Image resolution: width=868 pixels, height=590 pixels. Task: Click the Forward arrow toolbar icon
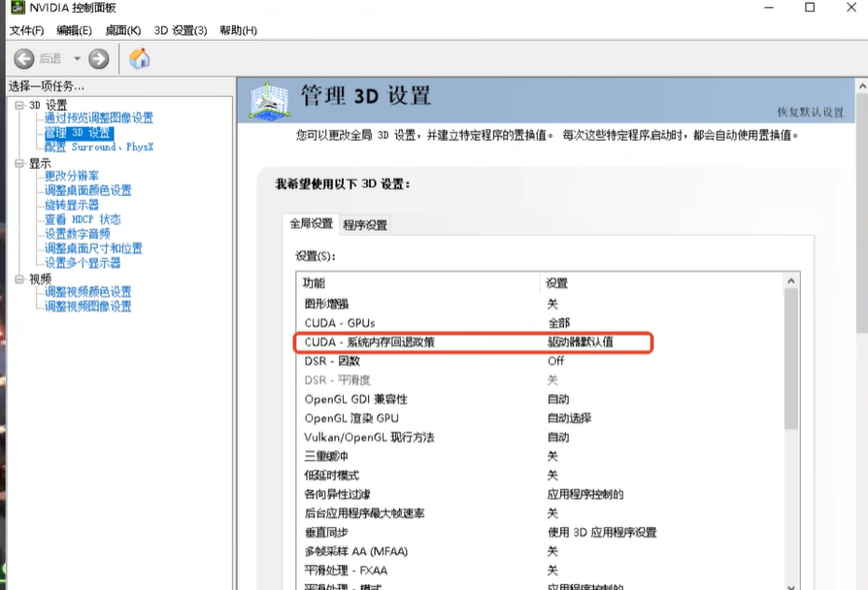coord(99,59)
